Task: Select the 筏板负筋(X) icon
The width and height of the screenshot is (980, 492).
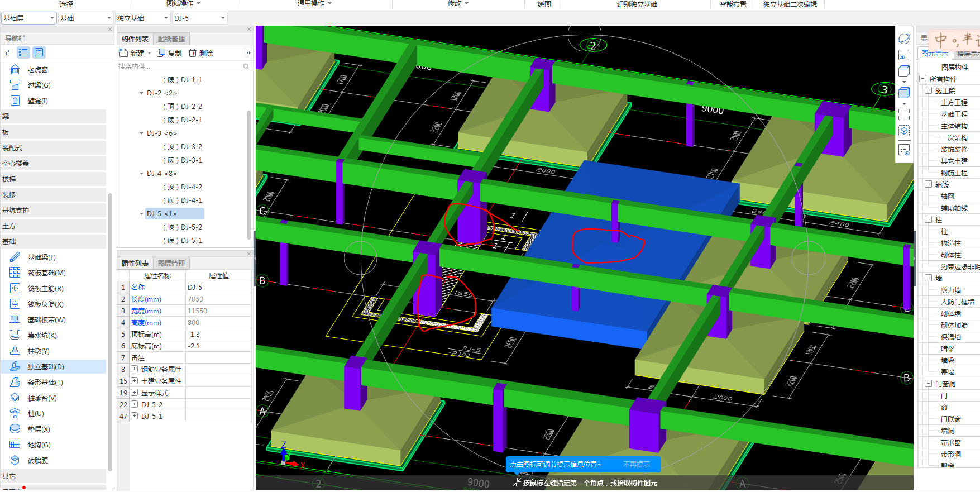Action: [x=15, y=304]
